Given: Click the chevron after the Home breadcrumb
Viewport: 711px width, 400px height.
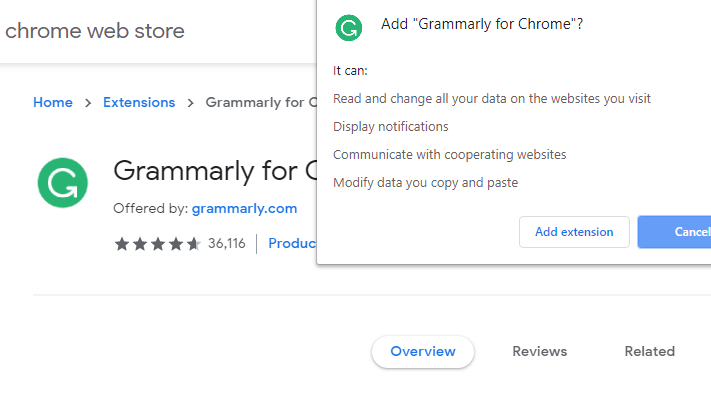Looking at the screenshot, I should 88,103.
